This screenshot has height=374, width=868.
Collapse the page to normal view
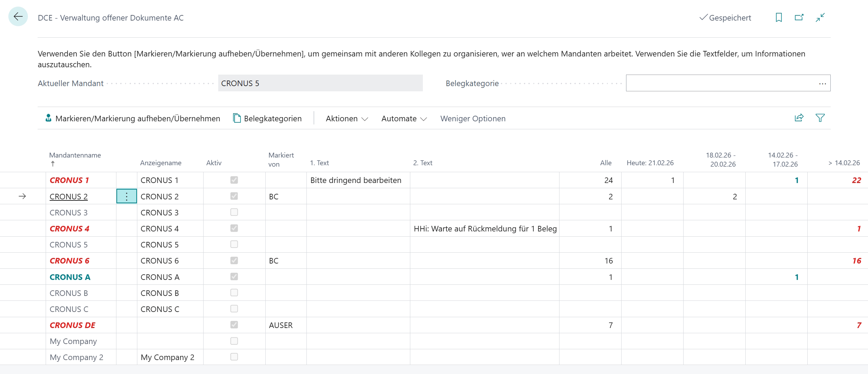[820, 17]
